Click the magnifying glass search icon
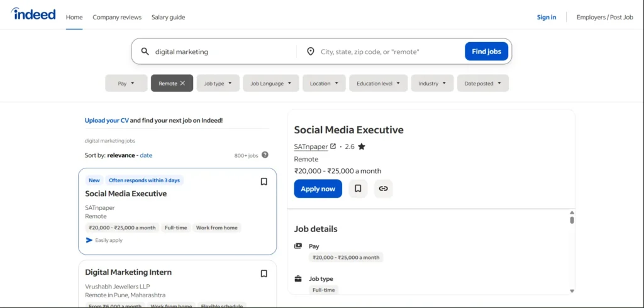Screen dimensions: 644x308 [145, 52]
